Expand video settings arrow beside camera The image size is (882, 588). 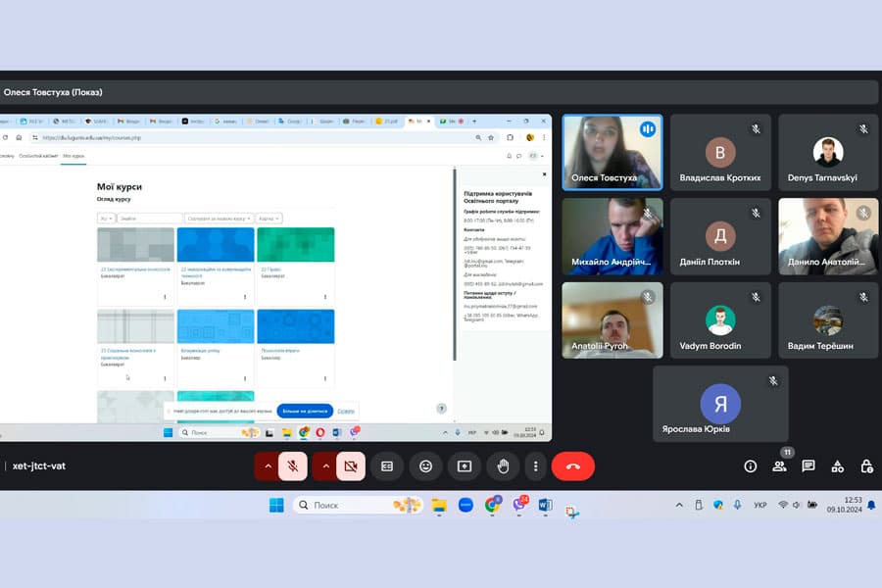click(325, 465)
